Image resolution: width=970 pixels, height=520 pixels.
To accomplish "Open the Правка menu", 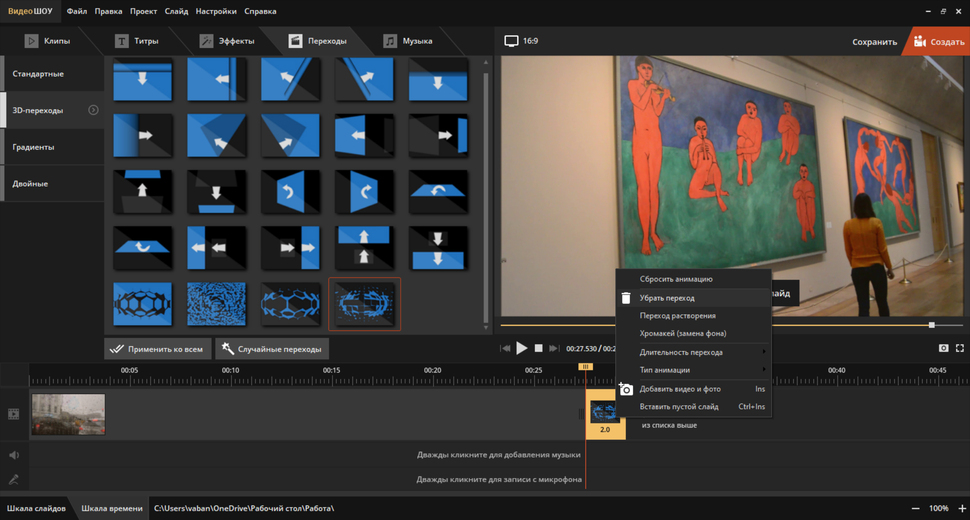I will click(x=108, y=11).
